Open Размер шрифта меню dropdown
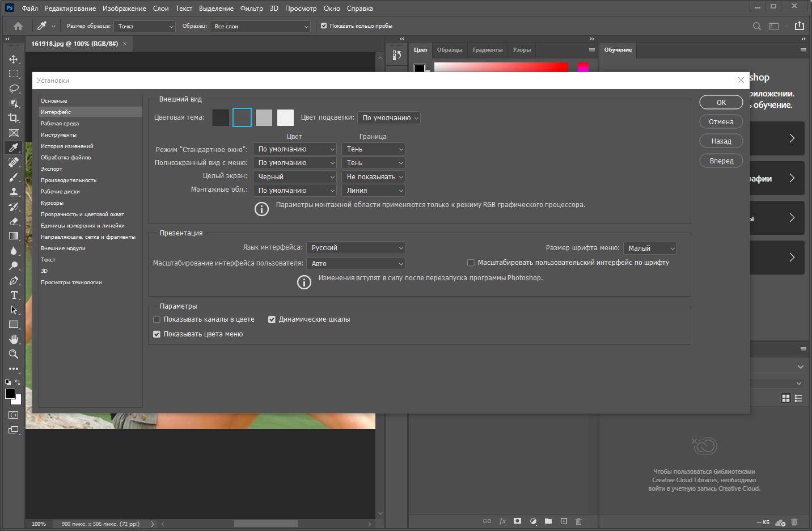 [650, 248]
